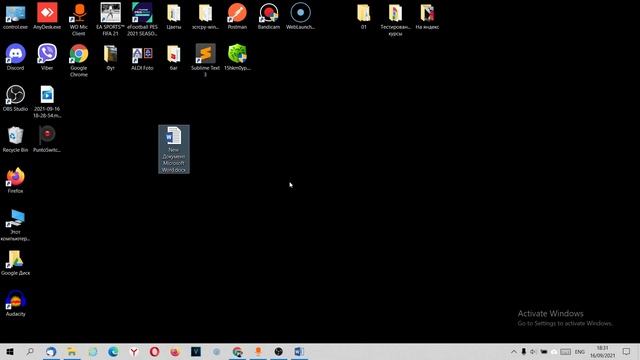Open the Windows Start menu
This screenshot has width=640, height=360.
coord(10,352)
